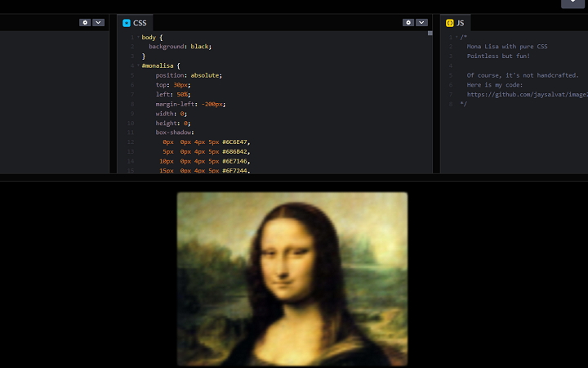Click the '#monalisa {' selector text
The width and height of the screenshot is (588, 368).
click(161, 65)
